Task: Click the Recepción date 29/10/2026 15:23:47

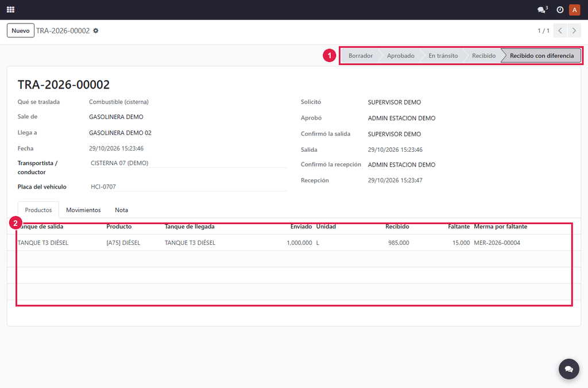Action: (395, 180)
